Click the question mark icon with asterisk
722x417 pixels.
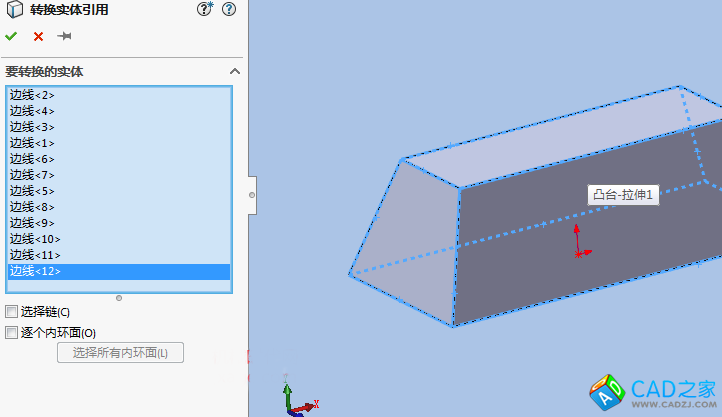click(205, 10)
